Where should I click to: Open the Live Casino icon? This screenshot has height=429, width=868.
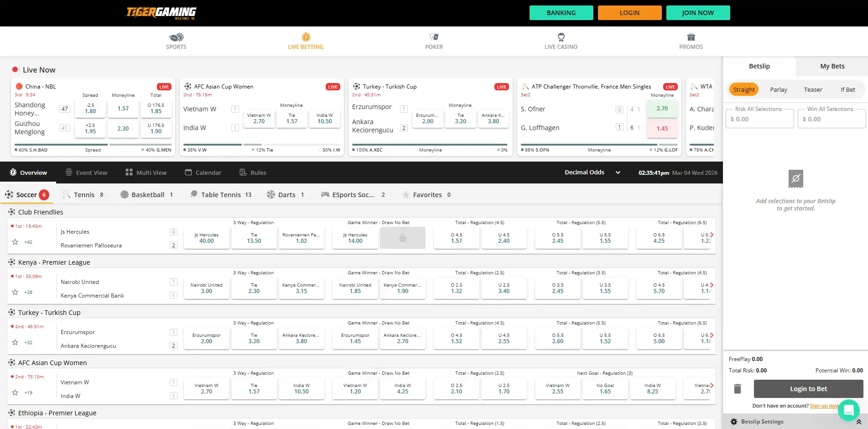561,37
